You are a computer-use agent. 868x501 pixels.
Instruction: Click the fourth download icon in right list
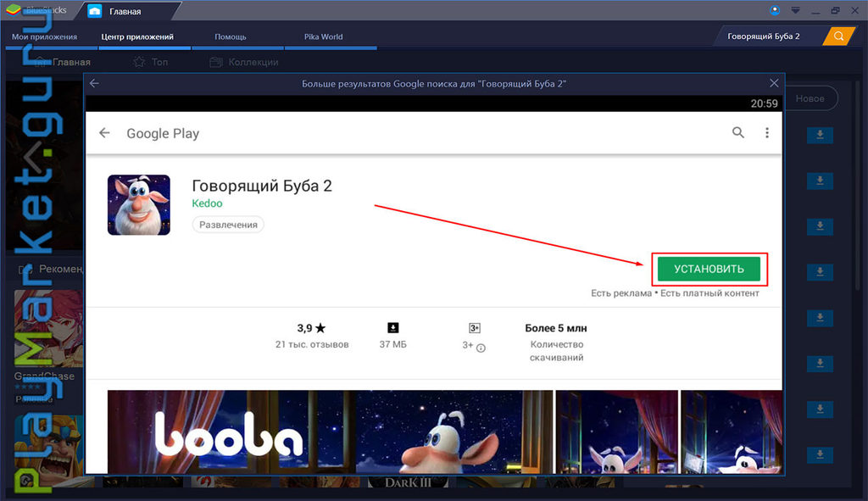[820, 272]
